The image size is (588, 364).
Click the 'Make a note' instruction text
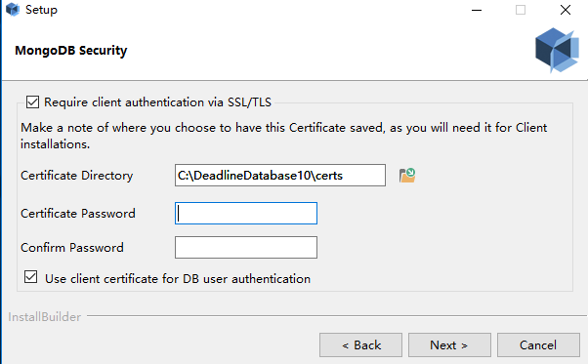pyautogui.click(x=284, y=136)
